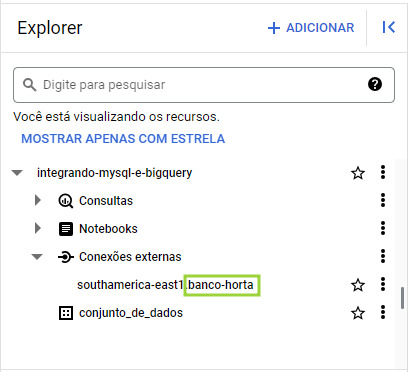Click the conjunto_de_dados dataset icon
This screenshot has width=408, height=372.
point(66,313)
